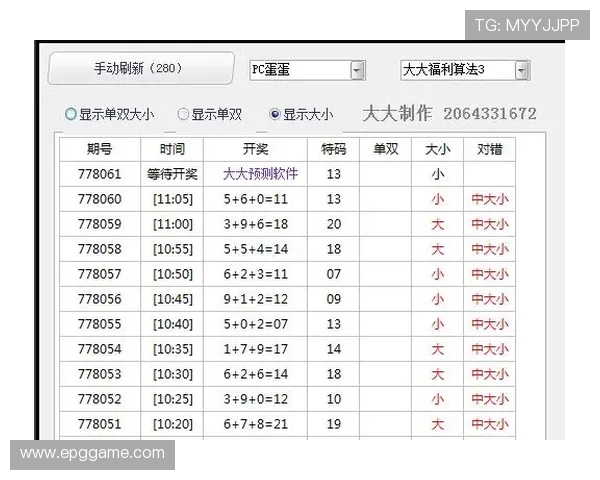Click result 5+5+4=14 cell
The image size is (600, 480).
[255, 249]
